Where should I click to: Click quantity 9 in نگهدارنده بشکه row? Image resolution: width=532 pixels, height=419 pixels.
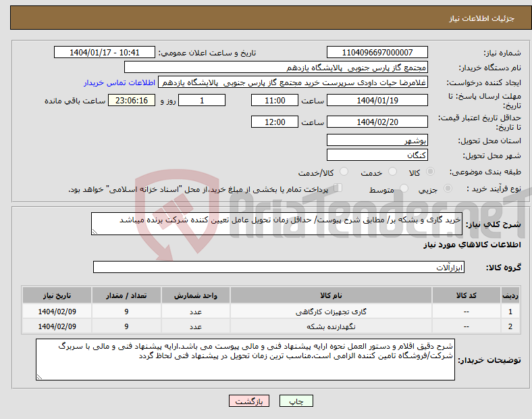click(126, 326)
